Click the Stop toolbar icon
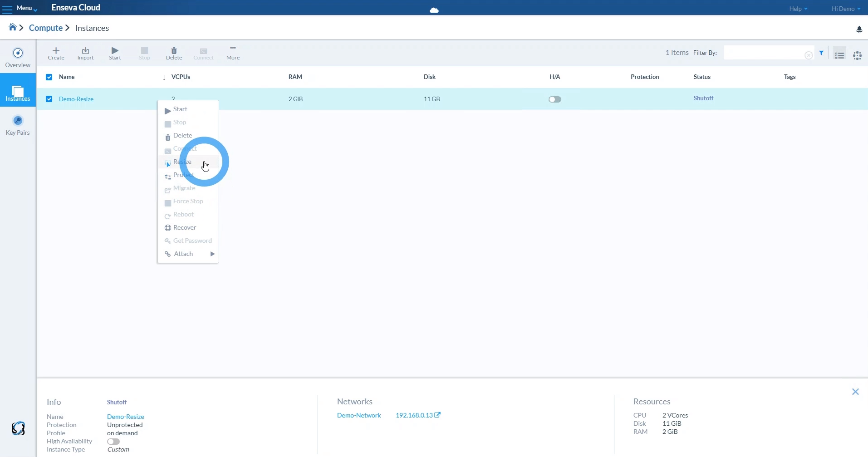Screen dimensions: 868x457 [x=144, y=53]
